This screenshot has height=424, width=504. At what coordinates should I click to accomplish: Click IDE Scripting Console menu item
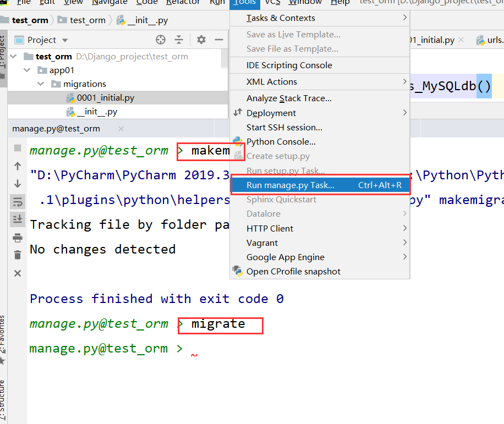click(320, 65)
